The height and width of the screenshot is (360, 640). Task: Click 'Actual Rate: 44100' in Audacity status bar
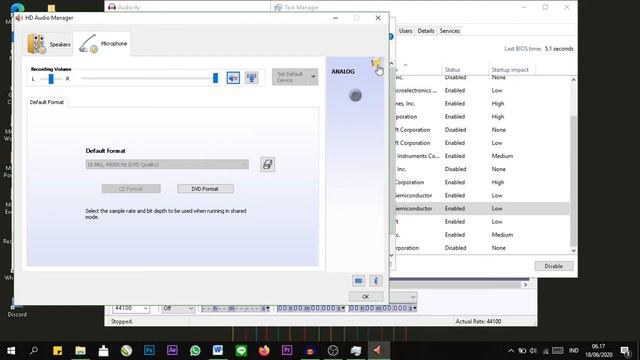click(478, 322)
